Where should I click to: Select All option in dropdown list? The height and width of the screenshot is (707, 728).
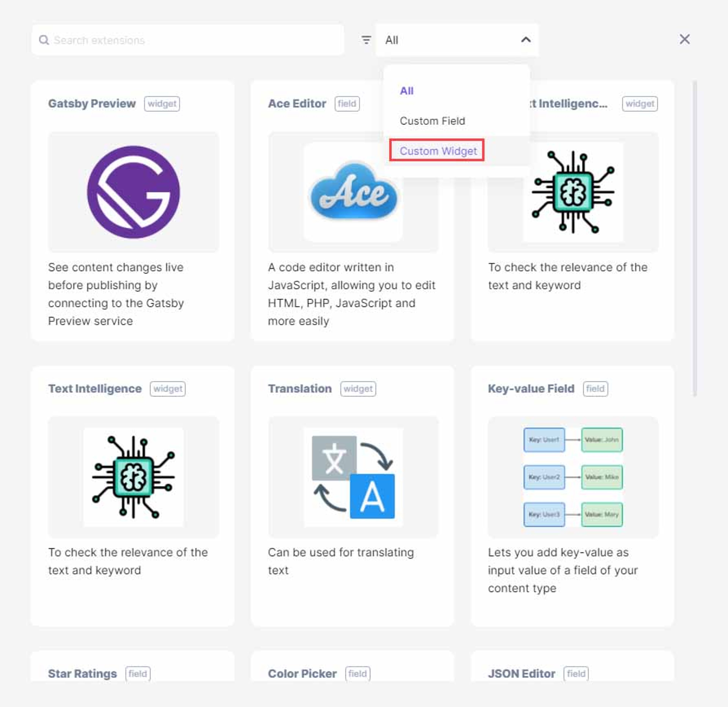[x=407, y=91]
